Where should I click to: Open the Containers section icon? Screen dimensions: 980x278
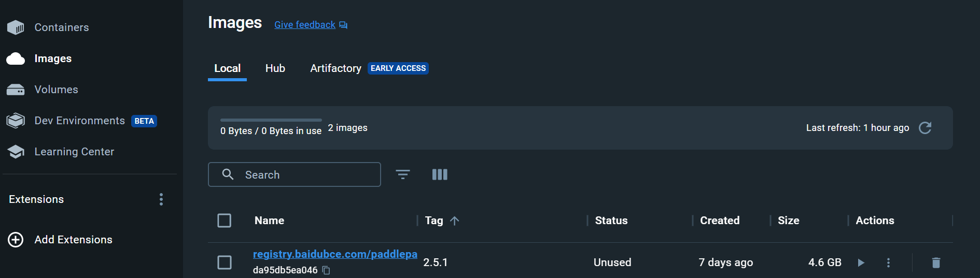(16, 27)
